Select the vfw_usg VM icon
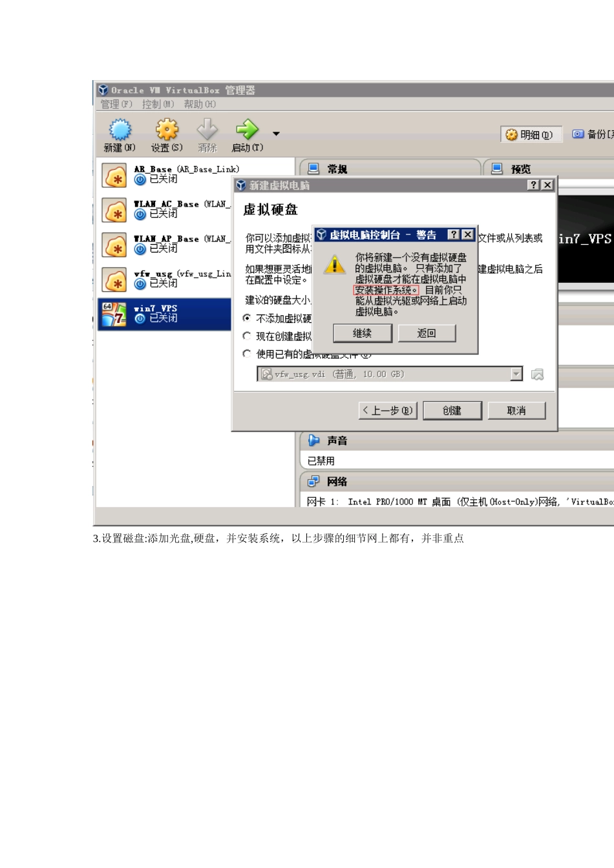The width and height of the screenshot is (614, 868). click(114, 280)
